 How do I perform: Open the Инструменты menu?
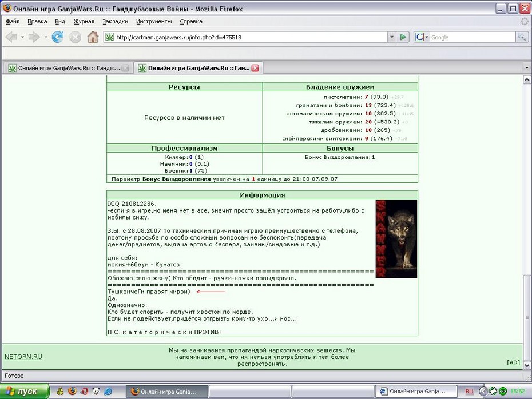point(154,21)
